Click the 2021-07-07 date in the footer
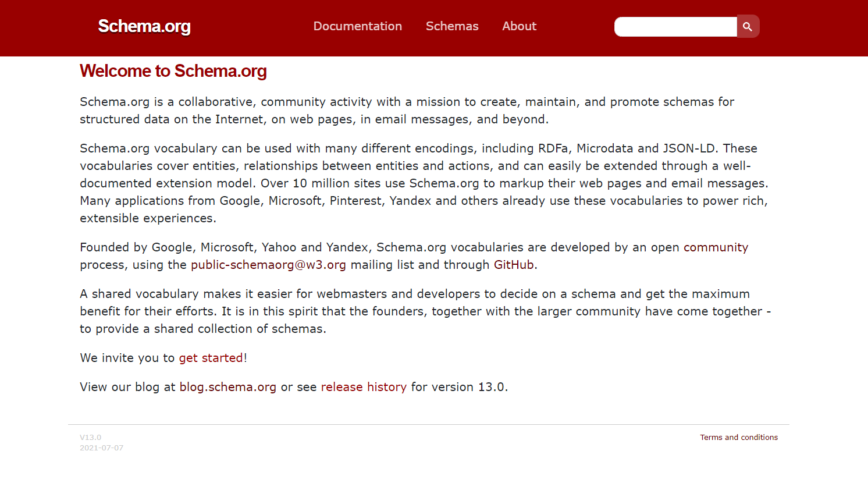The width and height of the screenshot is (868, 490). [x=102, y=448]
